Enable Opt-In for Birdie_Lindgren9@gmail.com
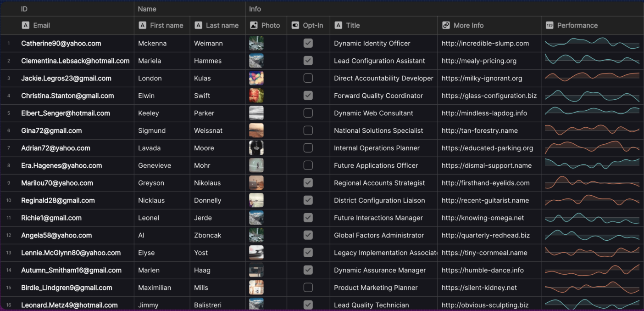 (x=308, y=288)
